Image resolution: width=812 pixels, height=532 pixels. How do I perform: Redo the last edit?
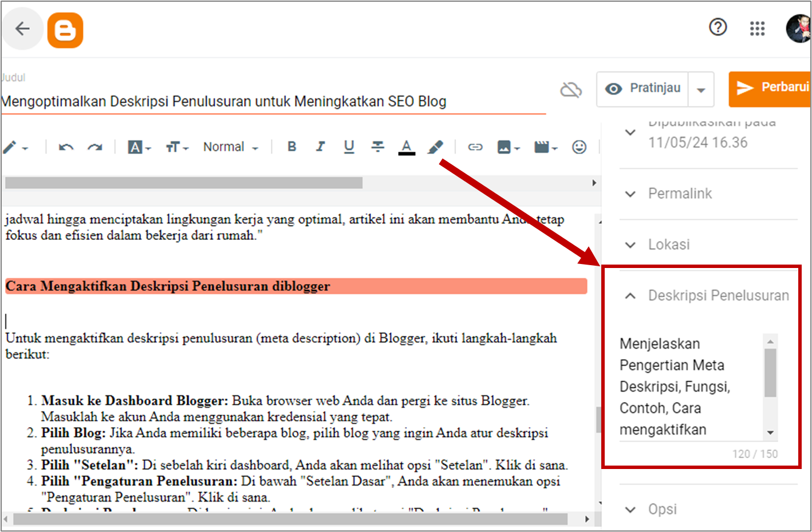tap(94, 147)
